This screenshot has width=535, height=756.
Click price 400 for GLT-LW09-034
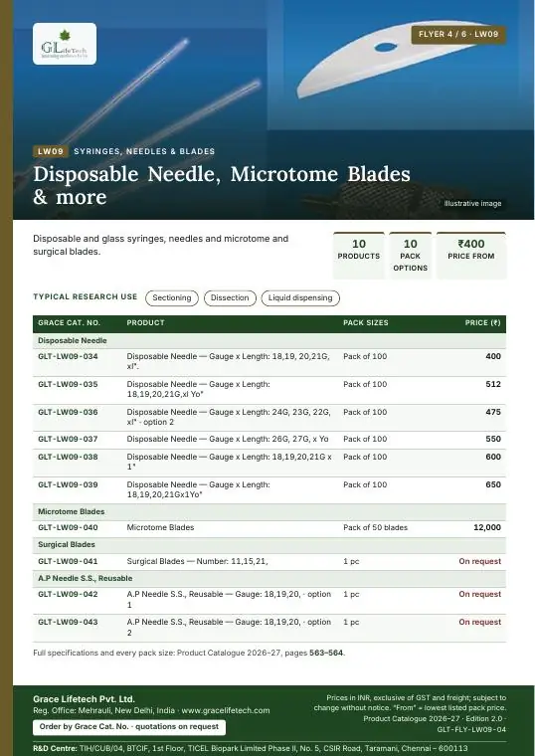pyautogui.click(x=493, y=357)
